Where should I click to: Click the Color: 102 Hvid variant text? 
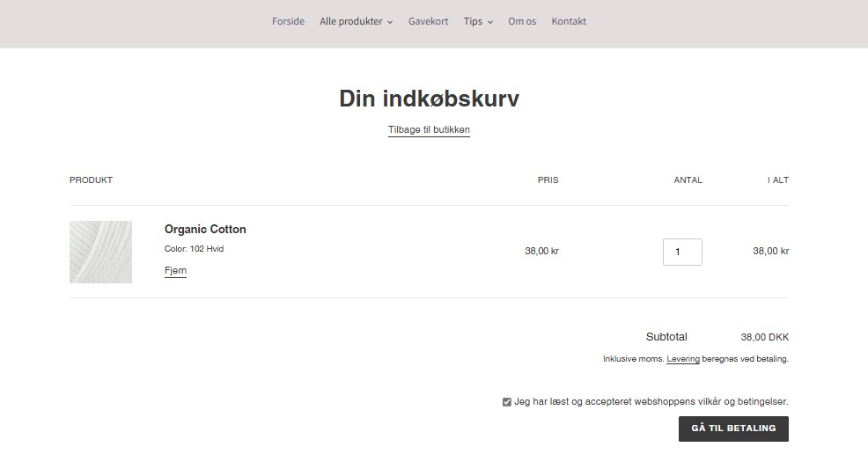pyautogui.click(x=194, y=249)
